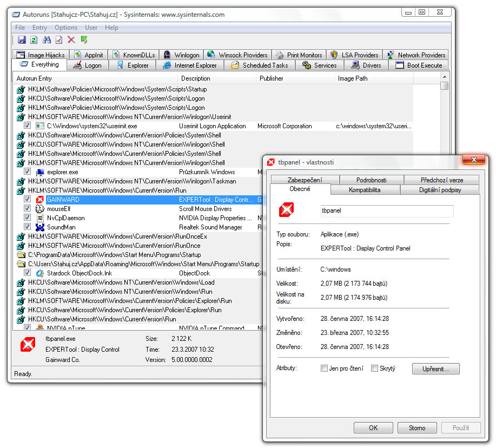Select the Image Hijacks tab
496x448 pixels.
[41, 55]
